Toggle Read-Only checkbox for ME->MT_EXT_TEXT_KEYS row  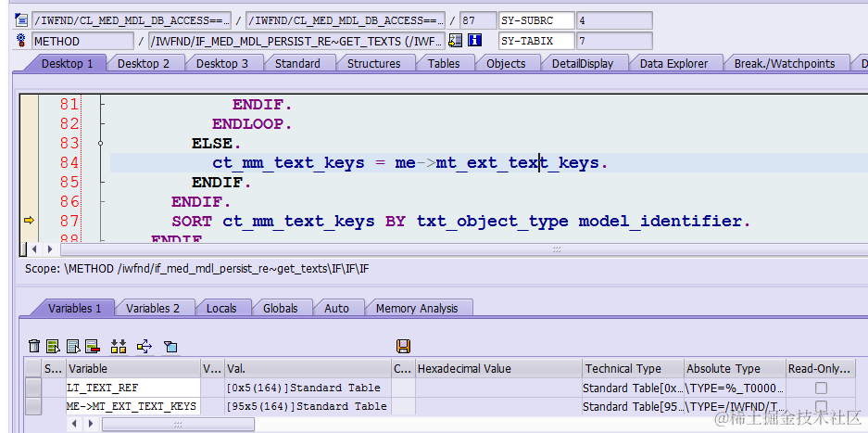coord(822,406)
